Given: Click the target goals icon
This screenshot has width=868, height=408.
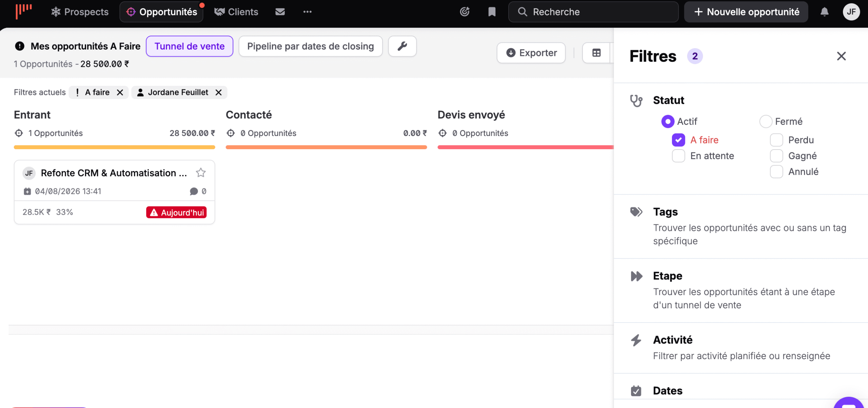Looking at the screenshot, I should [x=465, y=12].
